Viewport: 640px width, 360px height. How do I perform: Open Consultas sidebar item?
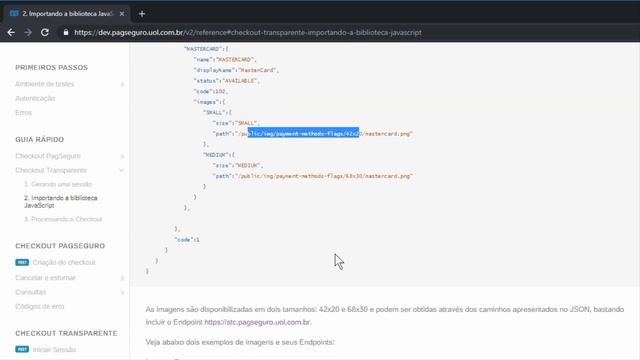point(31,292)
